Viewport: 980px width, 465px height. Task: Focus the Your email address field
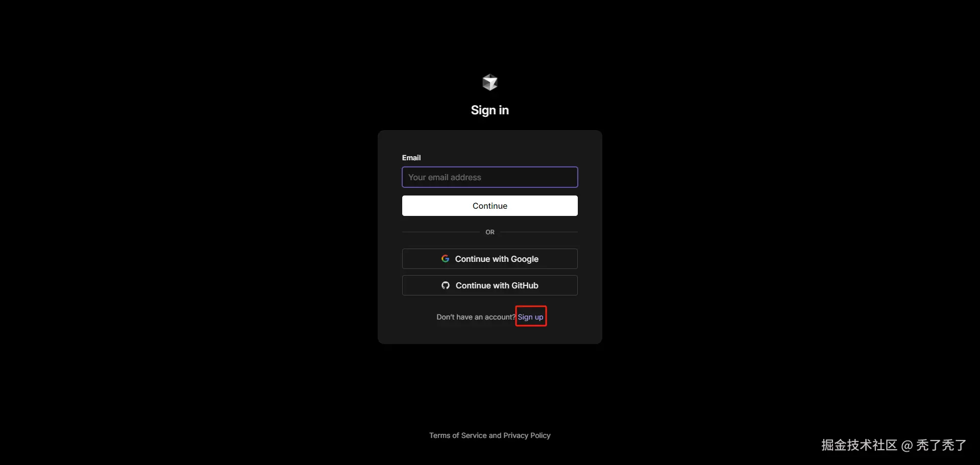(490, 177)
